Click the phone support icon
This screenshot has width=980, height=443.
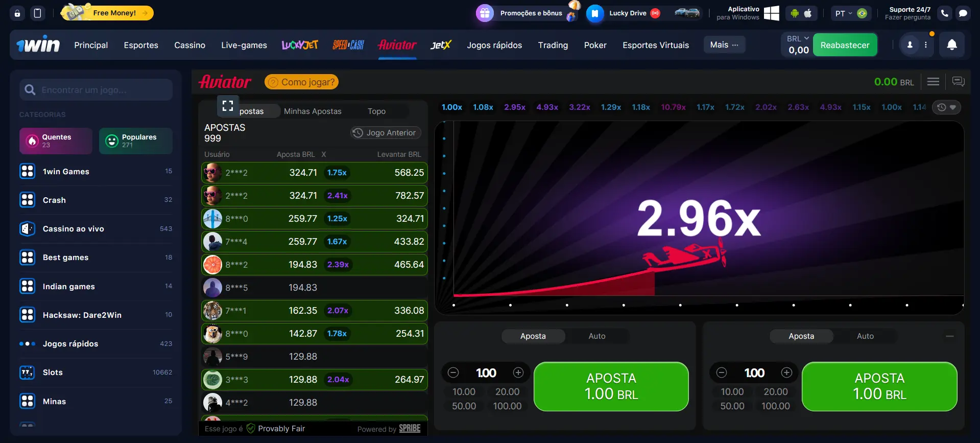[944, 13]
